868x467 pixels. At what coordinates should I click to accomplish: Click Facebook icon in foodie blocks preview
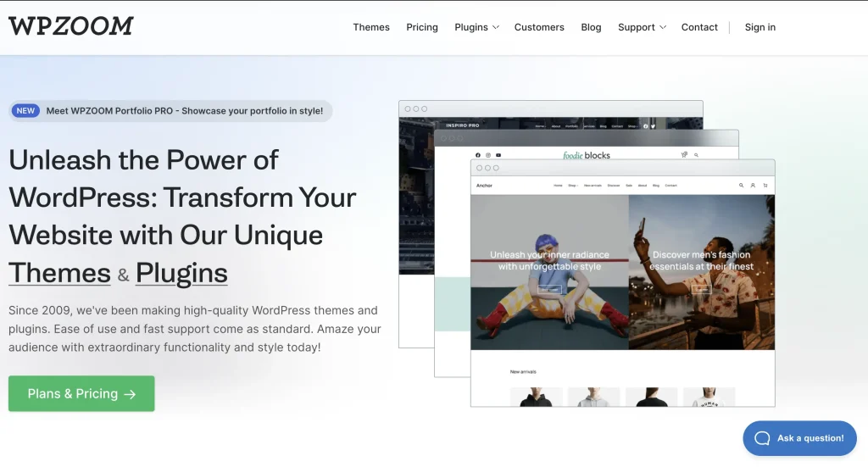[x=478, y=155]
